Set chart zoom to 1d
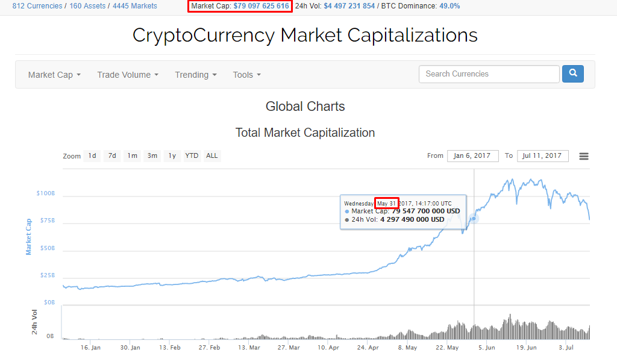617x364 pixels. (x=92, y=155)
